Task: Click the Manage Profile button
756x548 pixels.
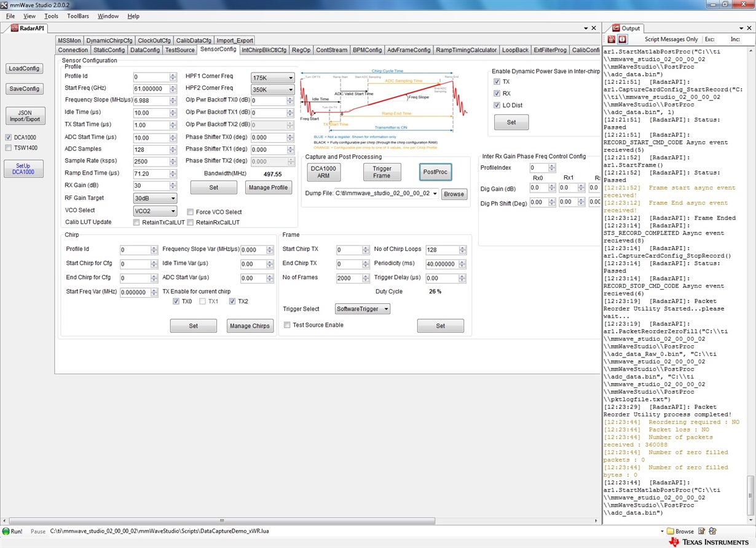Action: pyautogui.click(x=269, y=188)
